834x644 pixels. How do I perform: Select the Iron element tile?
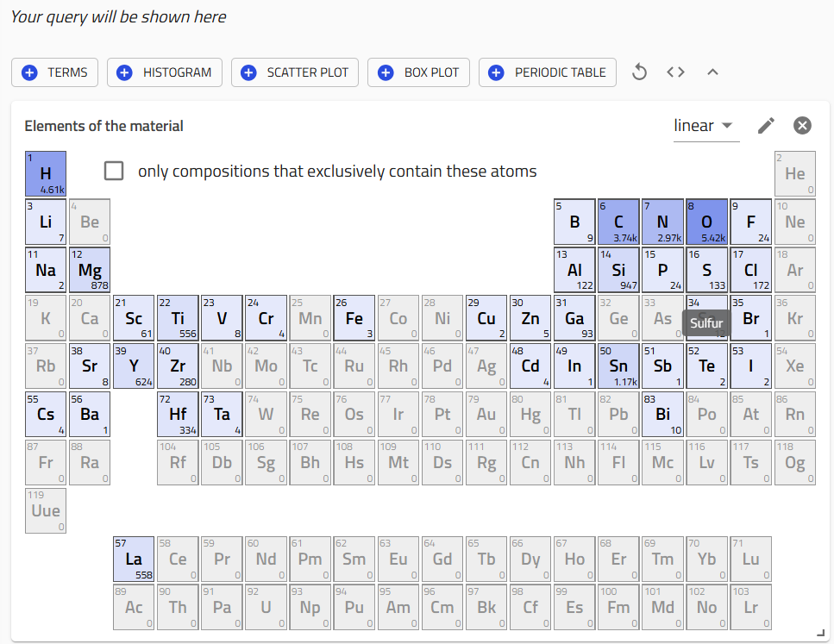[354, 318]
